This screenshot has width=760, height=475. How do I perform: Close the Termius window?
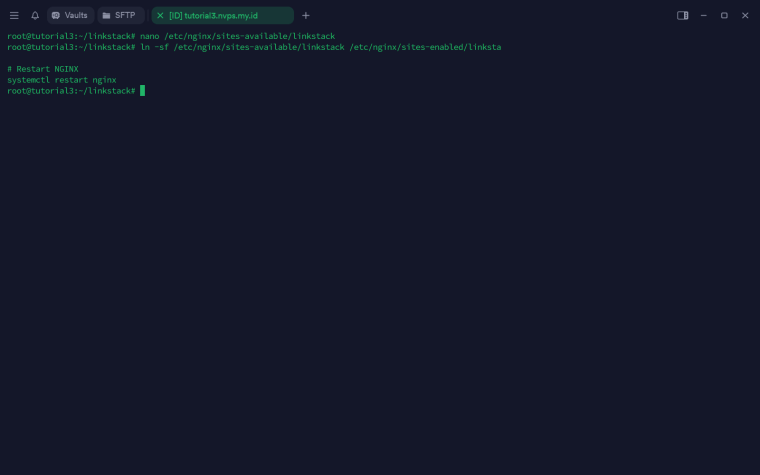click(745, 16)
